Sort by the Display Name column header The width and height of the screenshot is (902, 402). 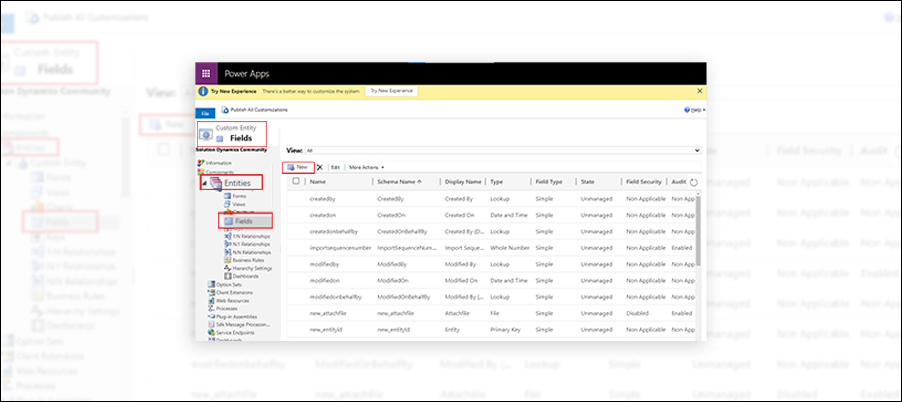[464, 182]
